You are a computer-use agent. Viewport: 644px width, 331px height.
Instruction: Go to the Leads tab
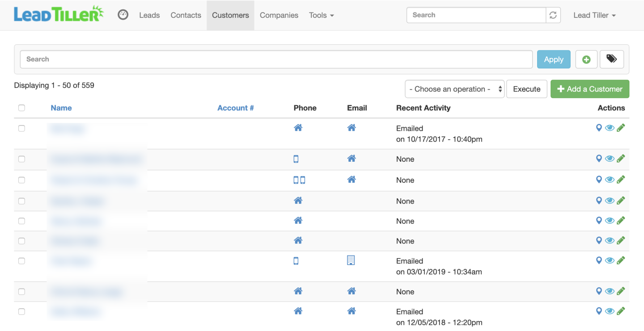(149, 15)
